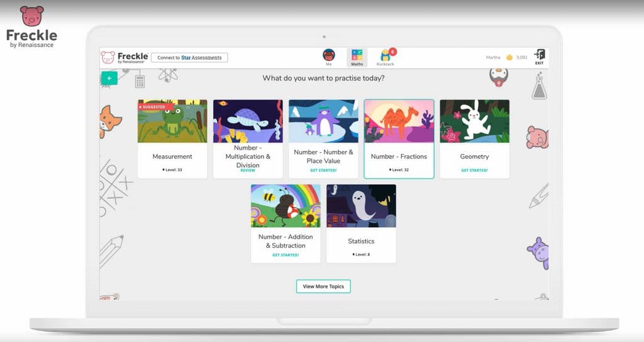The height and width of the screenshot is (342, 644).
Task: Click Get Started under Geometry
Action: [474, 170]
